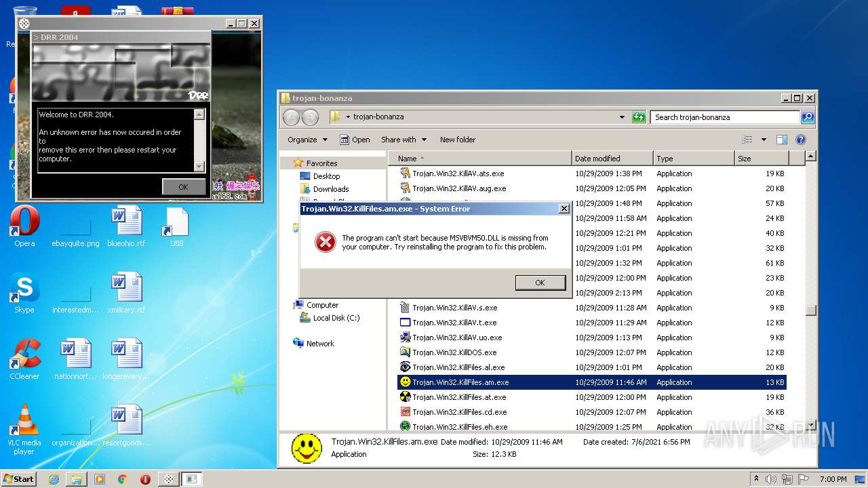Click the volume speaker tray icon
868x488 pixels.
pos(771,479)
